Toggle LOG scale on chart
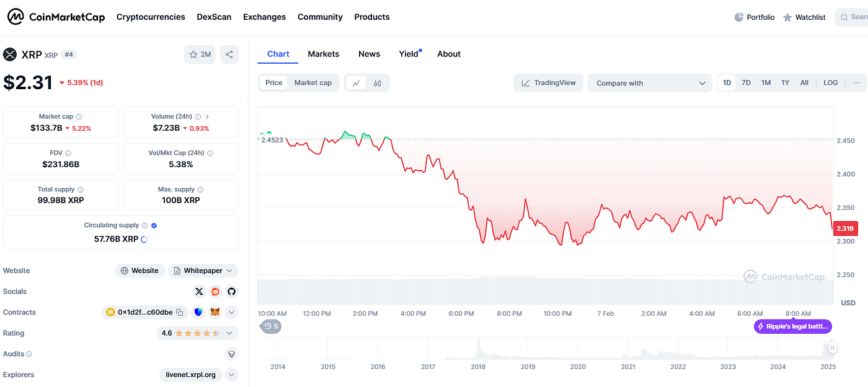 831,83
